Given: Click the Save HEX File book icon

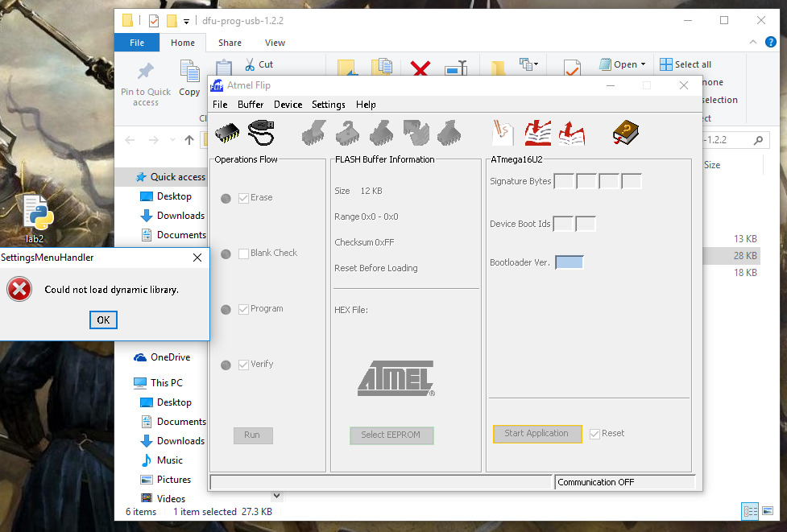Looking at the screenshot, I should tap(572, 133).
